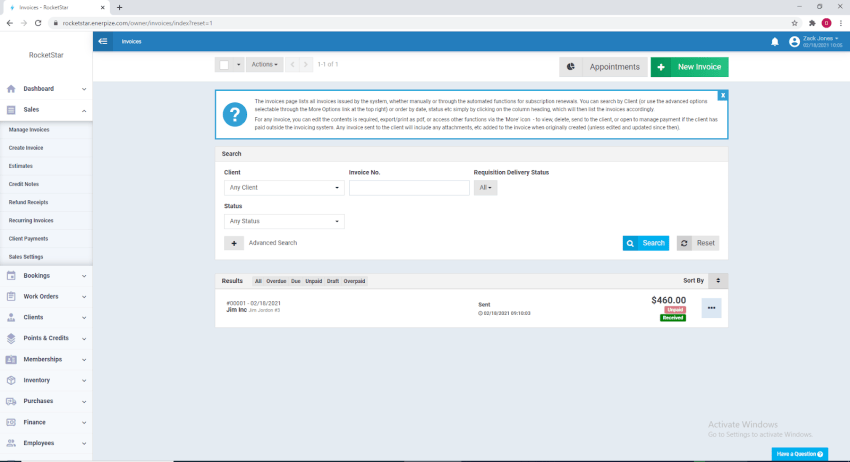Reload the browser page

click(38, 23)
